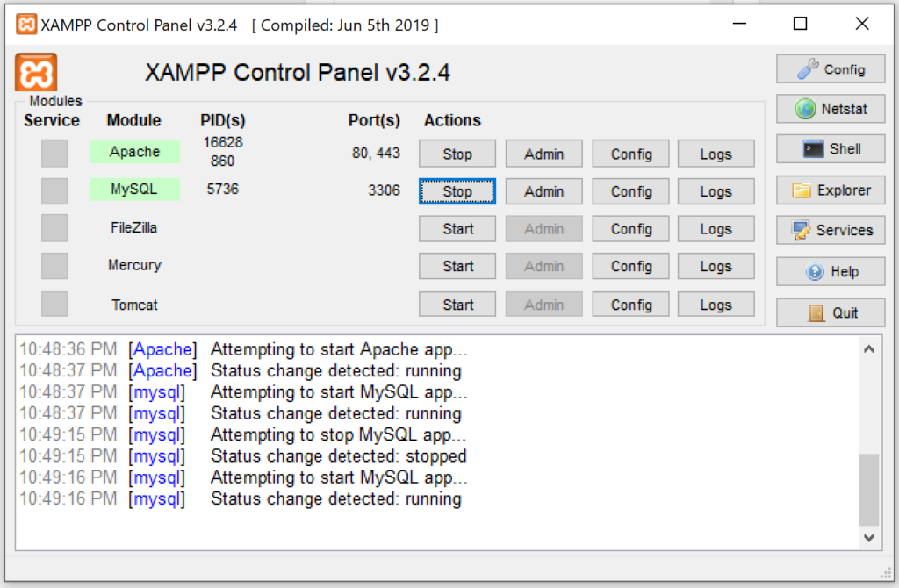Enable the Apache service checkbox
The width and height of the screenshot is (899, 588).
point(54,152)
